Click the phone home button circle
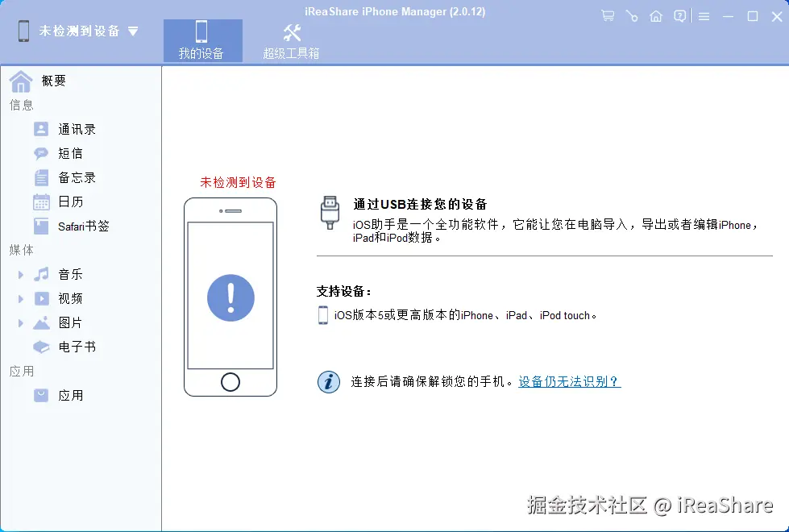789x532 pixels. 230,382
